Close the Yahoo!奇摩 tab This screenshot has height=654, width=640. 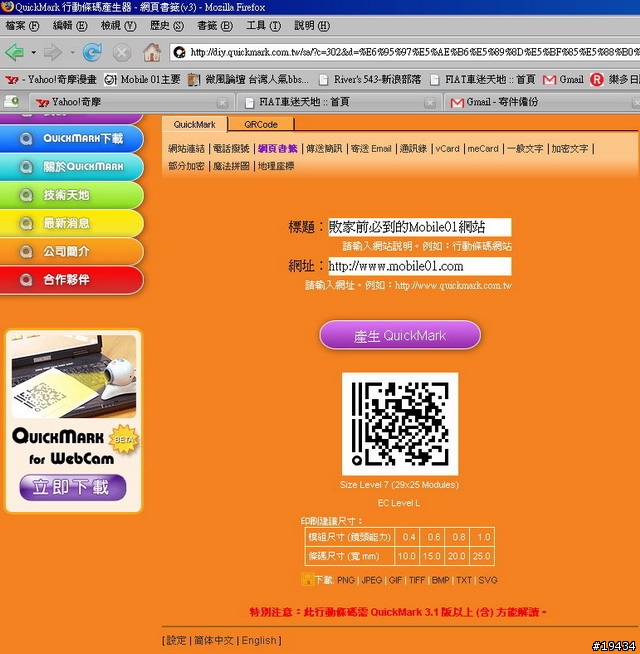[223, 103]
